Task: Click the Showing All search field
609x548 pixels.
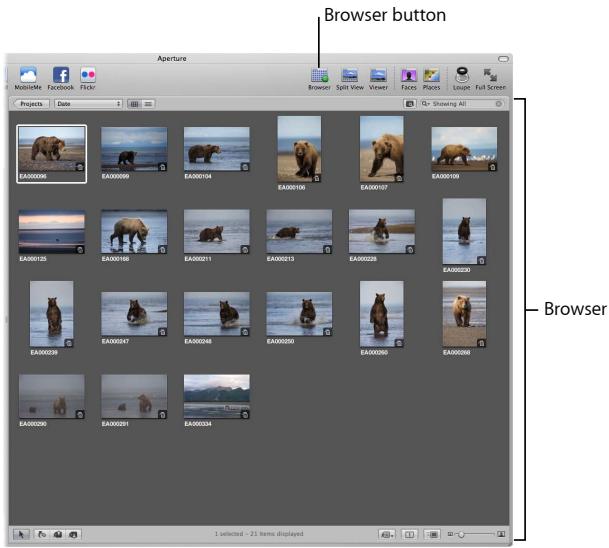Action: point(462,104)
